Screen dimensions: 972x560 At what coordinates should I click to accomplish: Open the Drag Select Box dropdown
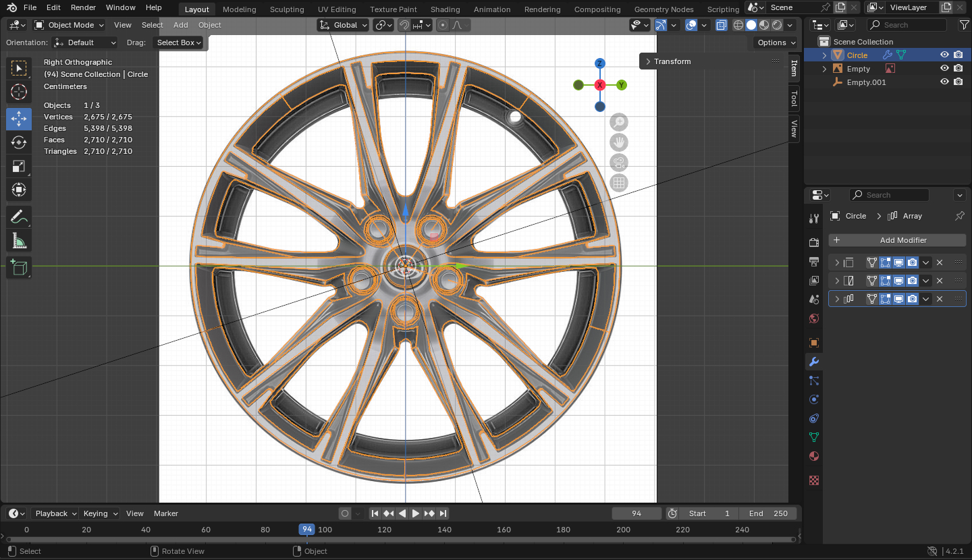(x=179, y=43)
